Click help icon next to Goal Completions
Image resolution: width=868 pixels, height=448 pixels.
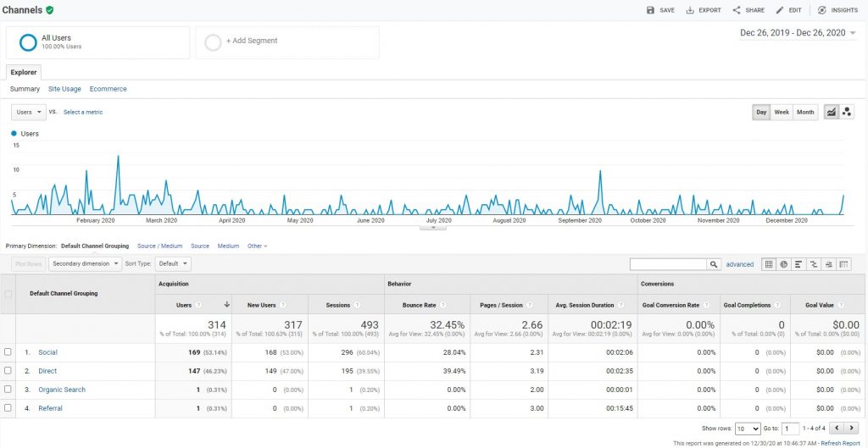(779, 306)
